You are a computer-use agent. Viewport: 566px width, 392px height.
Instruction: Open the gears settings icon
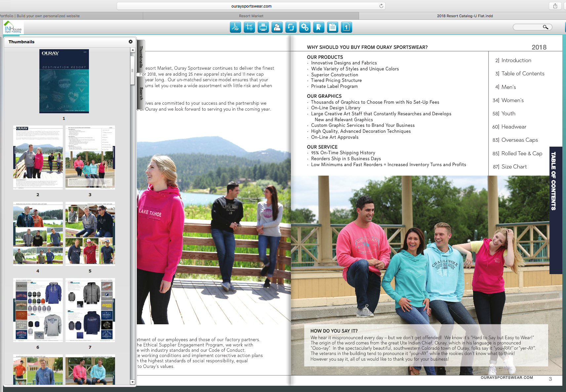[x=305, y=27]
